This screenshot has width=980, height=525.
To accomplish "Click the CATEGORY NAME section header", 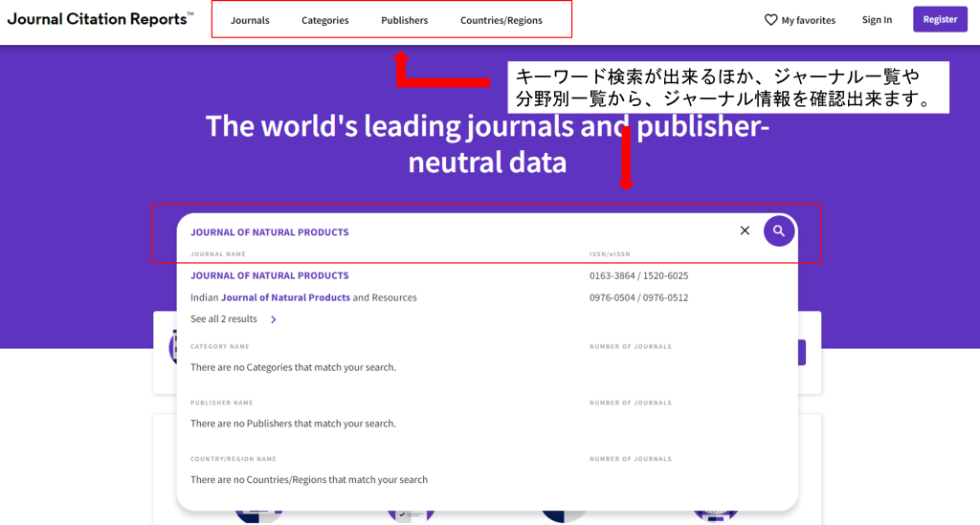I will pos(220,346).
